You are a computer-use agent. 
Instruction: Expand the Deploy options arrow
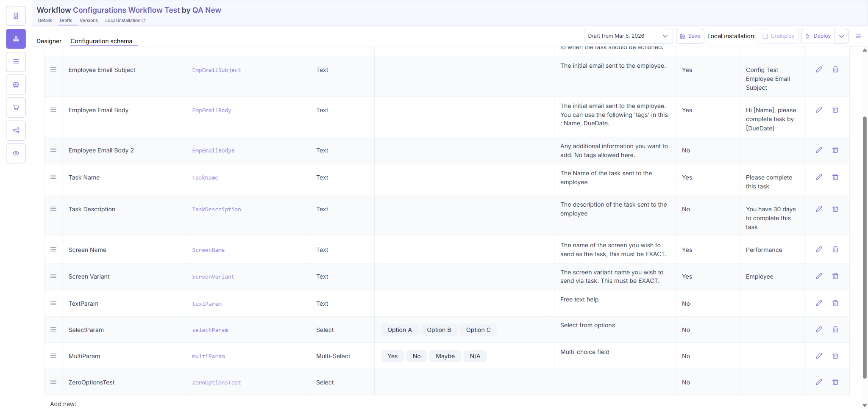click(x=842, y=36)
